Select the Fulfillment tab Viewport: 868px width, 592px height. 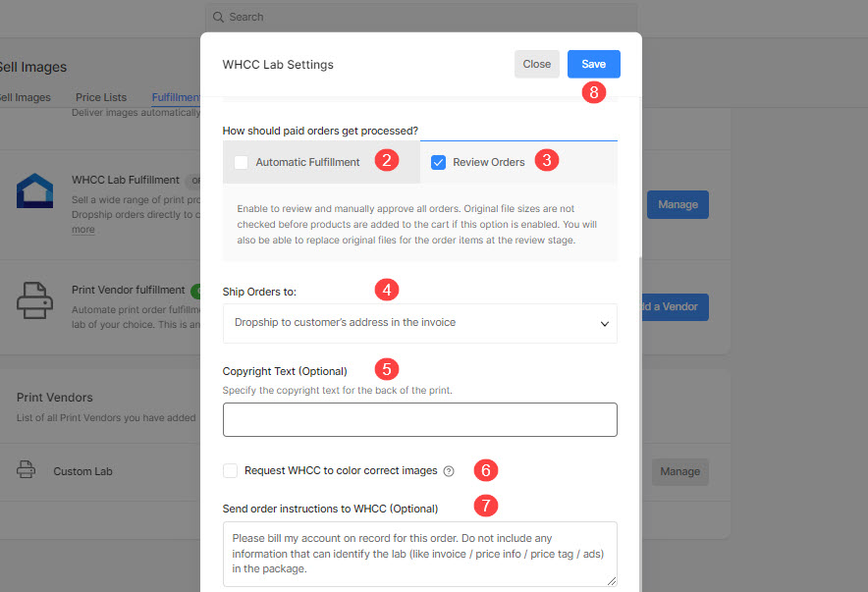click(176, 98)
